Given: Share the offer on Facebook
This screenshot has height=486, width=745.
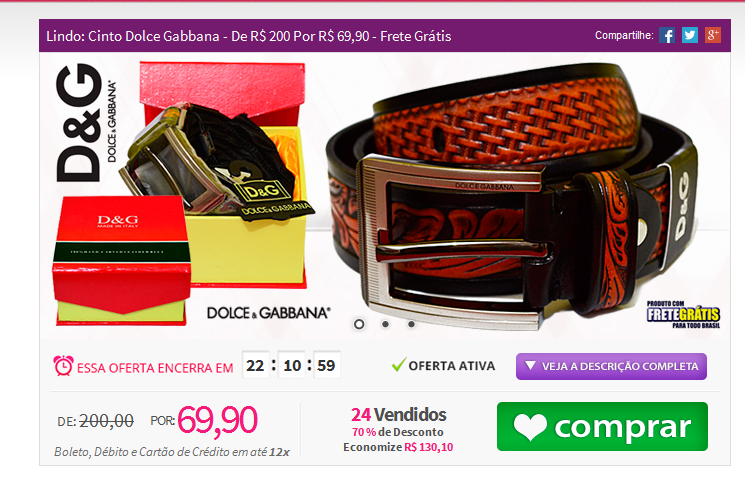Looking at the screenshot, I should click(x=667, y=35).
